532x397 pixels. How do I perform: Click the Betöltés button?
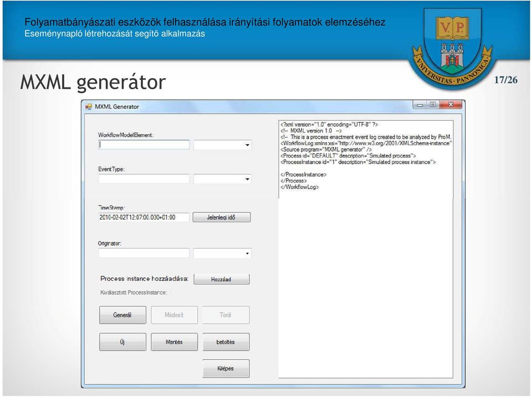(x=226, y=342)
